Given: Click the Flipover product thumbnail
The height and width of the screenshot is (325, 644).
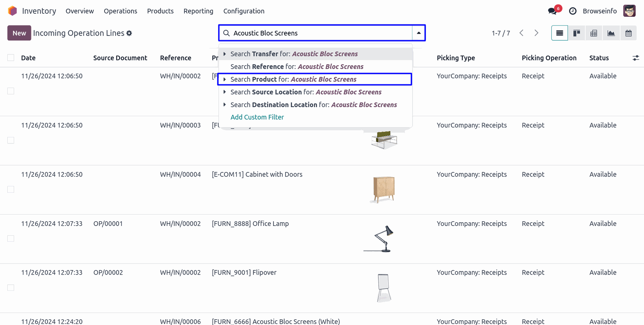Looking at the screenshot, I should click(x=383, y=288).
